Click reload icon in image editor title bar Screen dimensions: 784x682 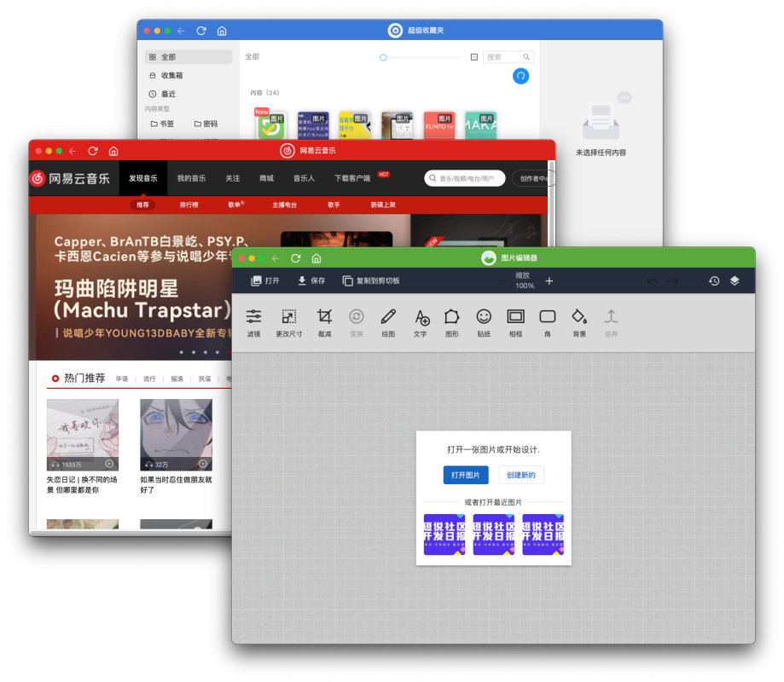click(x=296, y=258)
